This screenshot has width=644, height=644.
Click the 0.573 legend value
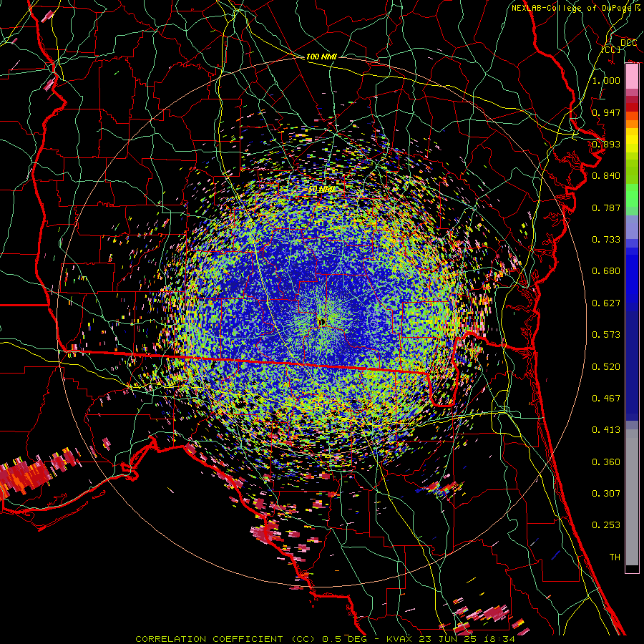pos(606,335)
